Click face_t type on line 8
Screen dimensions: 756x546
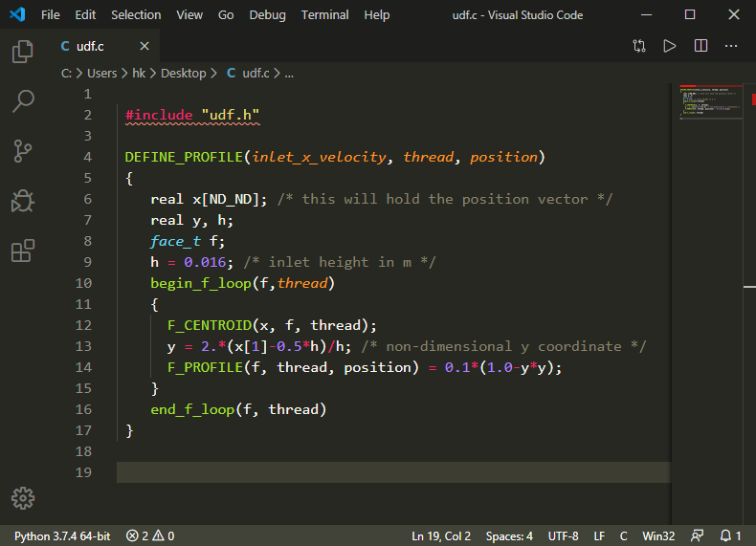(x=175, y=241)
